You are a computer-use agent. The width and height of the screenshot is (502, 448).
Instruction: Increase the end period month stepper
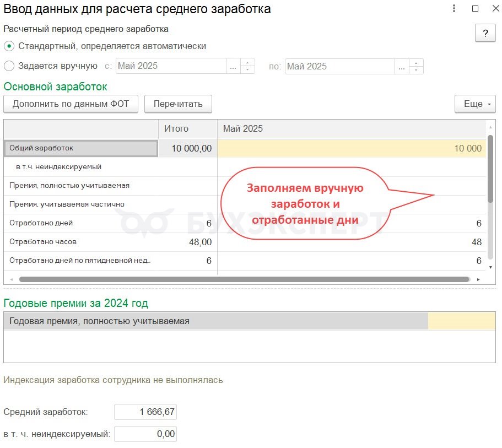pyautogui.click(x=416, y=63)
